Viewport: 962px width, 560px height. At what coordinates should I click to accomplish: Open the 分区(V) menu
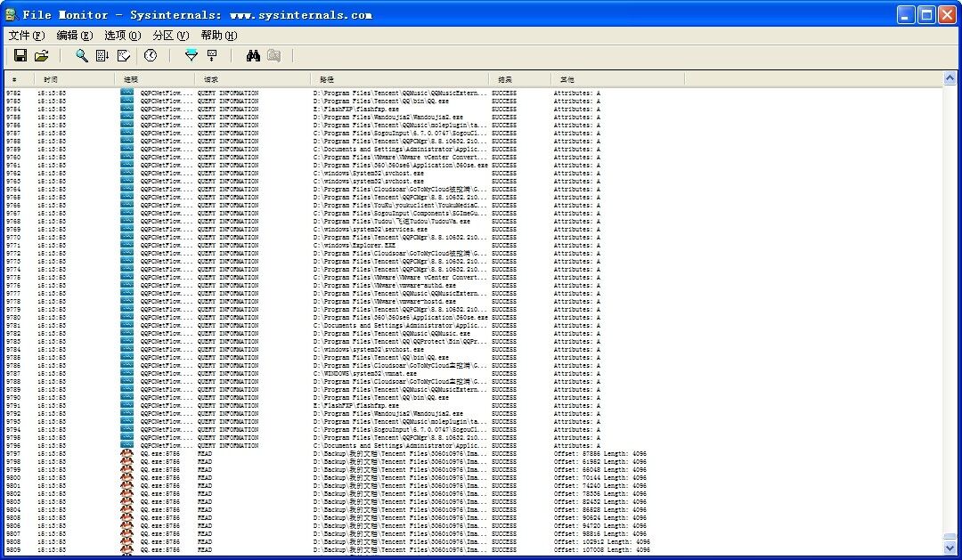click(170, 36)
